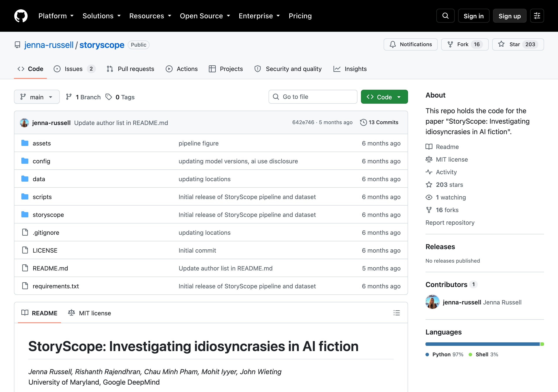Open 'Initial commit' message for LICENSE
The height and width of the screenshot is (392, 558).
(197, 250)
